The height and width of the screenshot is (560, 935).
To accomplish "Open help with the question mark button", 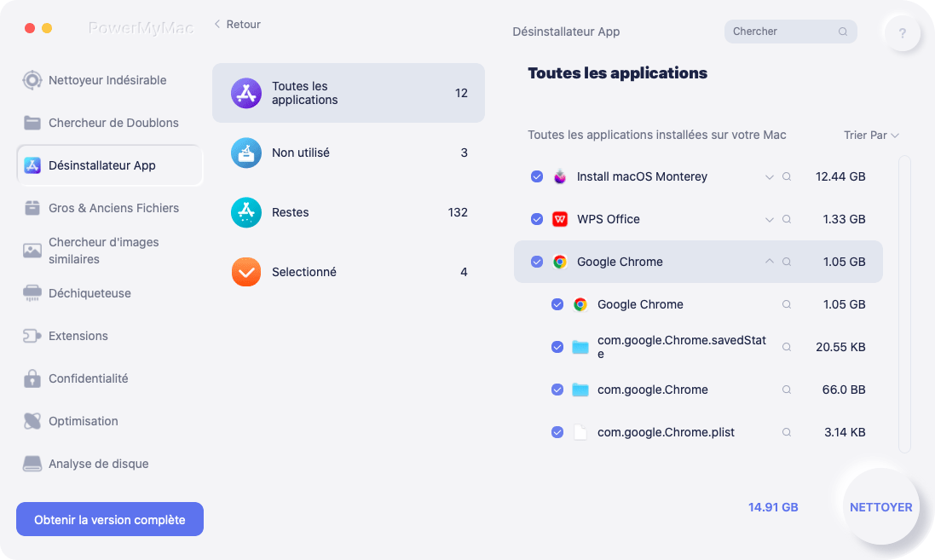I will (903, 32).
